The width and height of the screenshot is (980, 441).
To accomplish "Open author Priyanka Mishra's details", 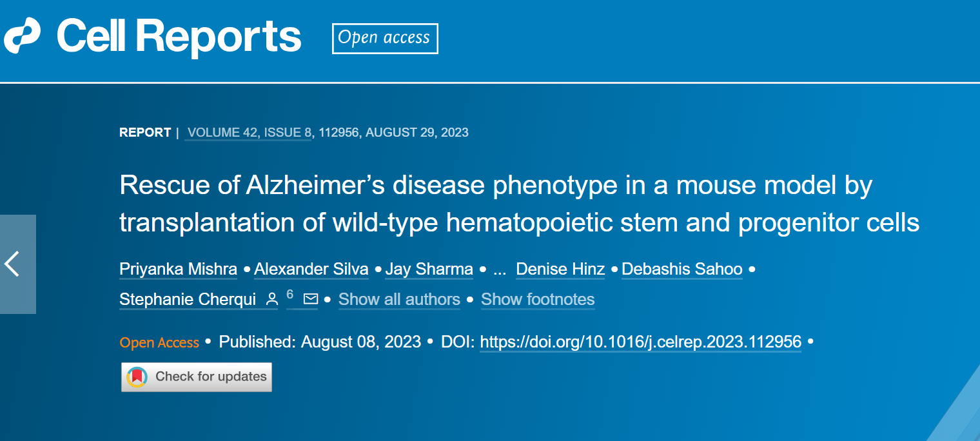I will (x=178, y=269).
